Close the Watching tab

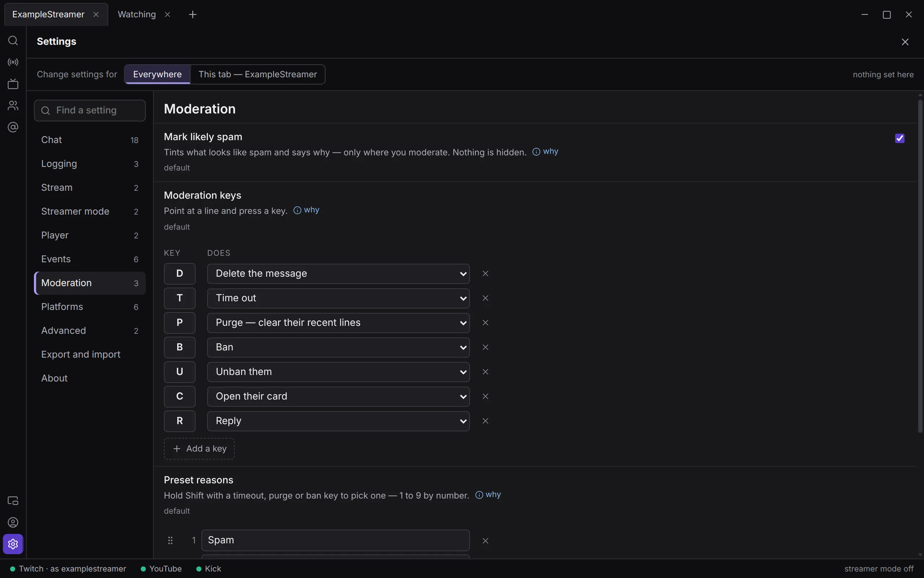click(x=167, y=14)
